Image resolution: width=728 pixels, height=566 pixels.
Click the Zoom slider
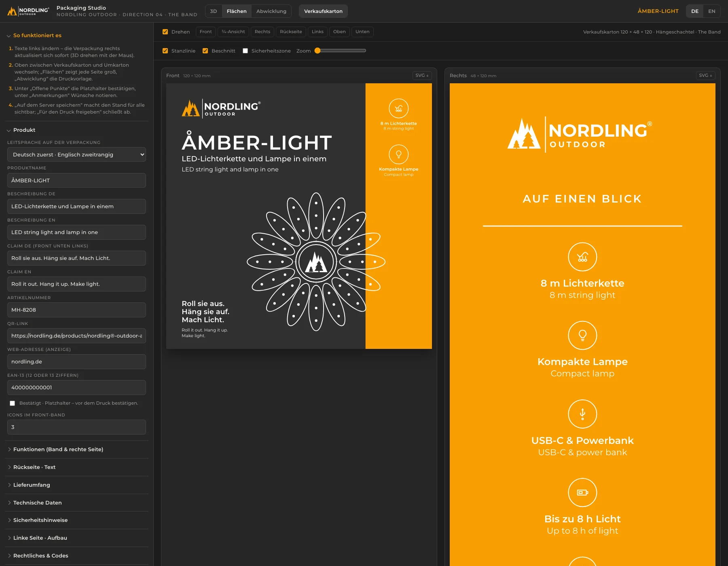341,51
